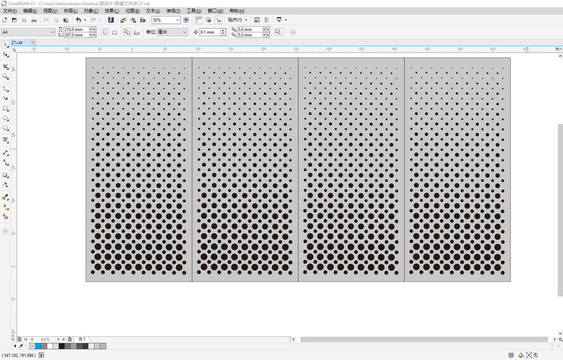Toggle portrait page orientation
The height and width of the screenshot is (360, 563).
click(105, 32)
